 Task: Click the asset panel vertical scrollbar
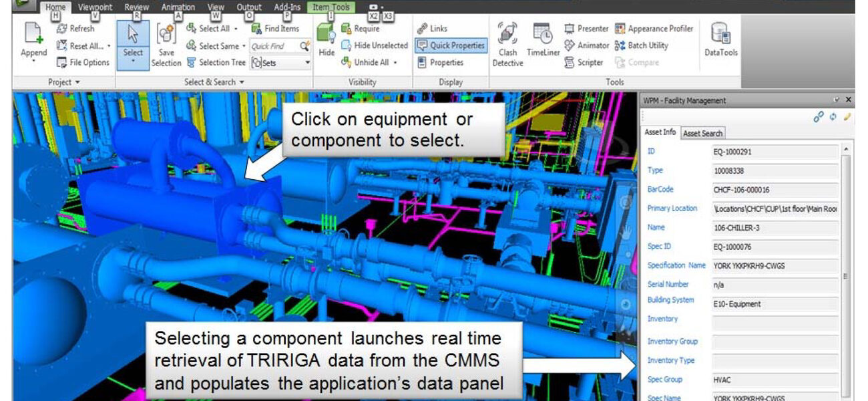pyautogui.click(x=847, y=274)
